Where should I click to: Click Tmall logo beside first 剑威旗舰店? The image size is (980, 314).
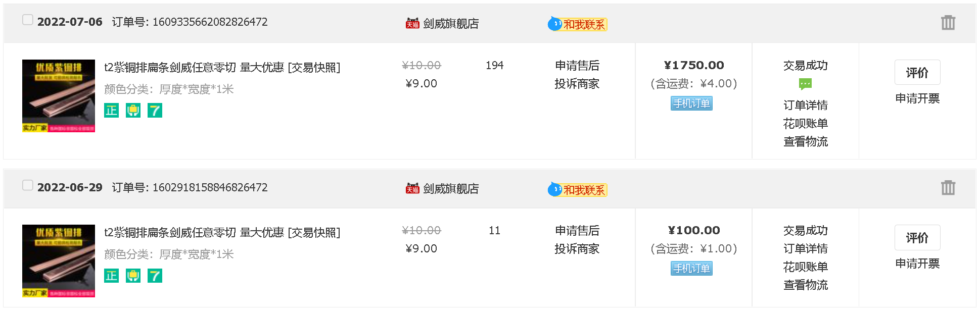412,24
